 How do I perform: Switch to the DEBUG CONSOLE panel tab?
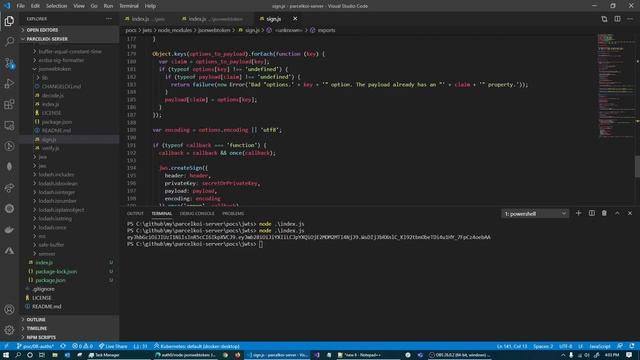(197, 213)
